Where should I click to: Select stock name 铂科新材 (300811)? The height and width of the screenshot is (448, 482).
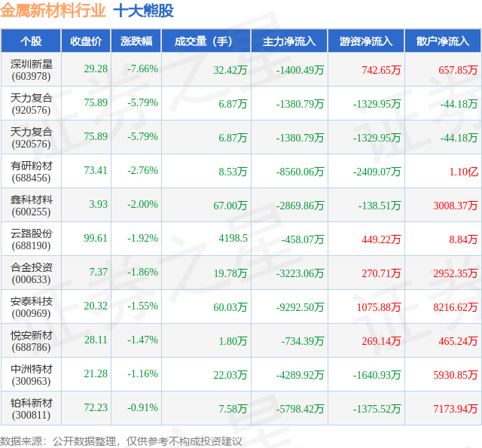tap(31, 409)
